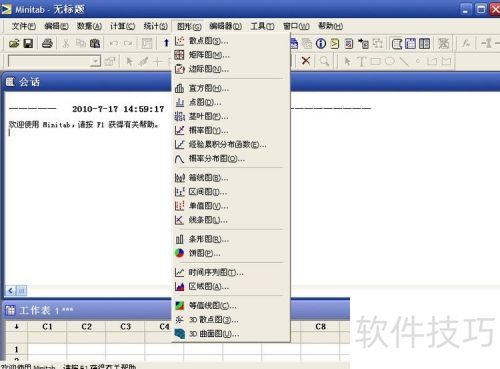Choose 等值线图(C)... contour plot entry
The image size is (500, 369).
[231, 305]
